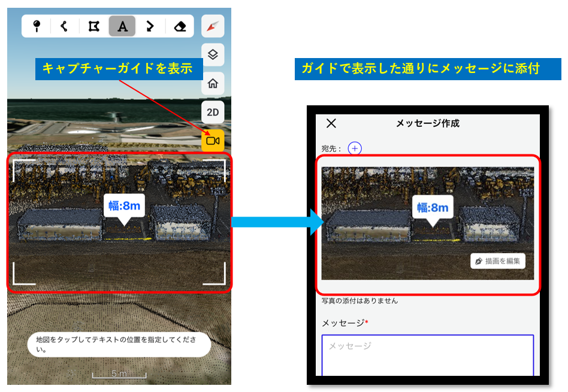Tap the 宛先 label
The height and width of the screenshot is (392, 568).
[331, 149]
